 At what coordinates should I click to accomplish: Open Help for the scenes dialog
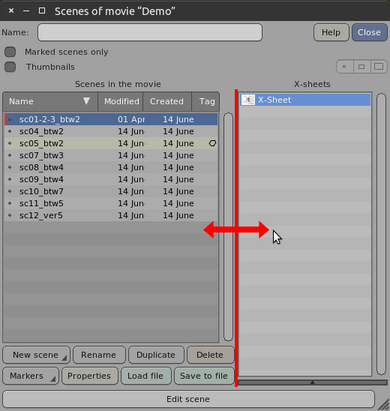[x=331, y=32]
